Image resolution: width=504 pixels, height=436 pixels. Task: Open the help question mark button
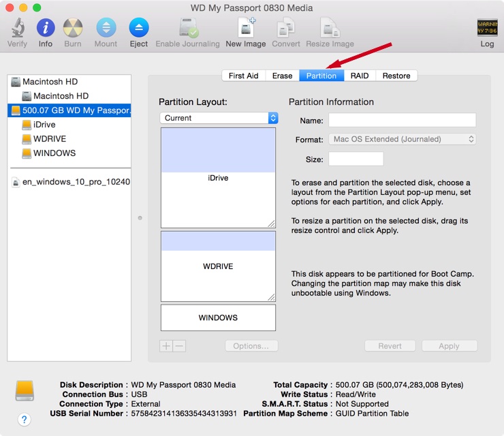[24, 419]
